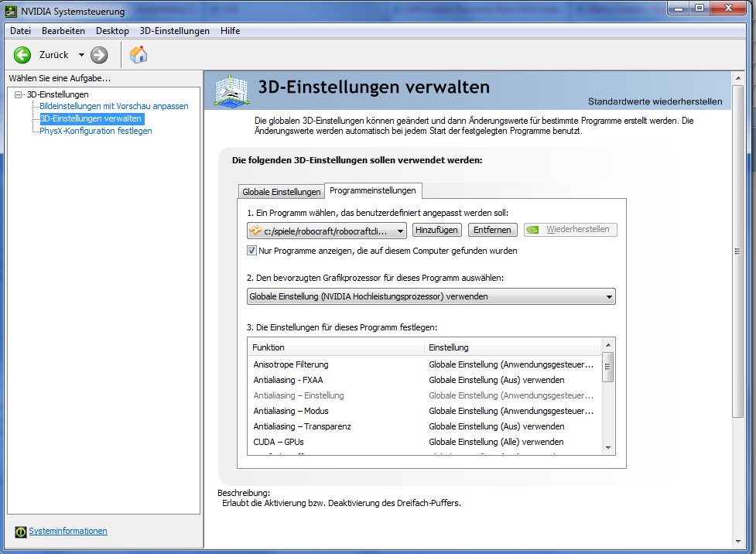Maximize the NVIDIA Systemsteuerung window
The width and height of the screenshot is (756, 554).
pyautogui.click(x=700, y=9)
